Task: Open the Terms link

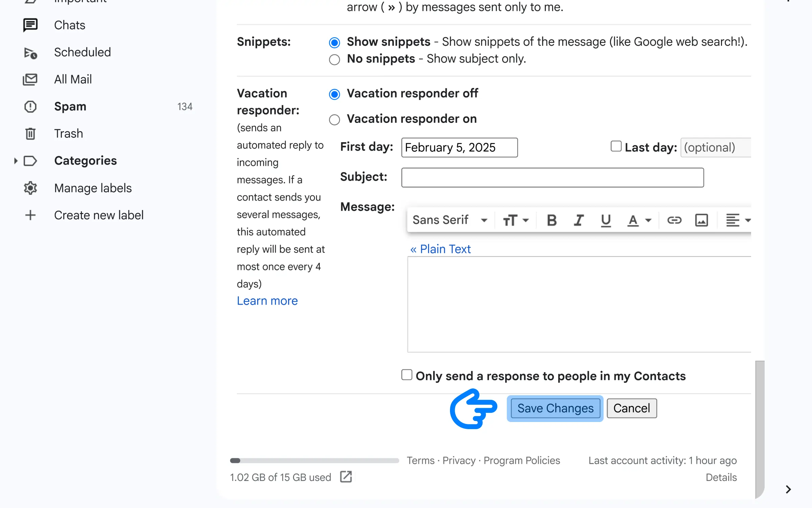Action: 421,460
